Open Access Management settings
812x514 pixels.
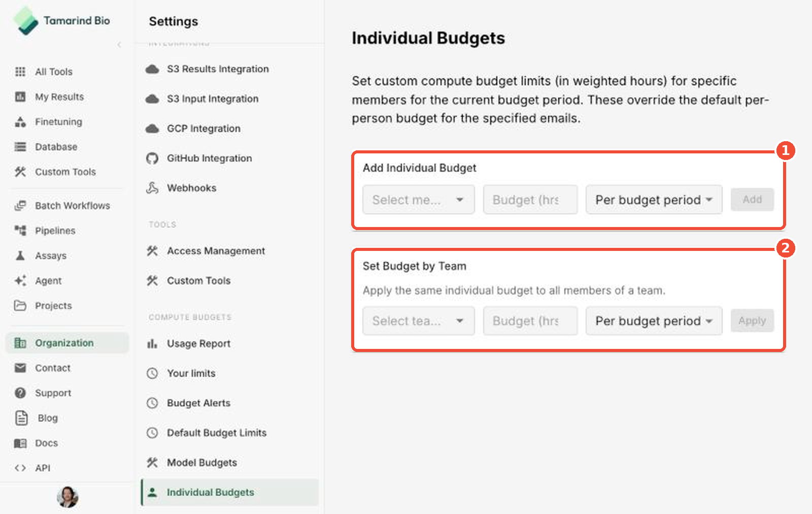[229, 251]
